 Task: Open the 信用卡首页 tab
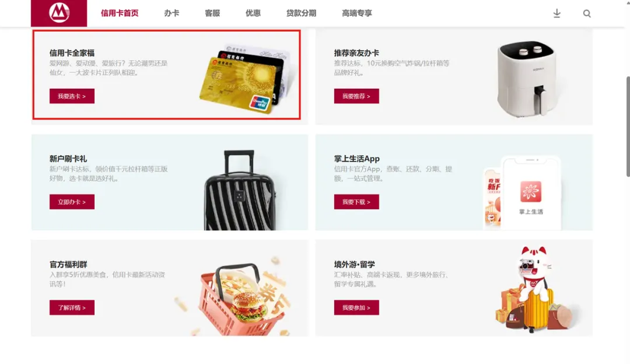coord(120,13)
